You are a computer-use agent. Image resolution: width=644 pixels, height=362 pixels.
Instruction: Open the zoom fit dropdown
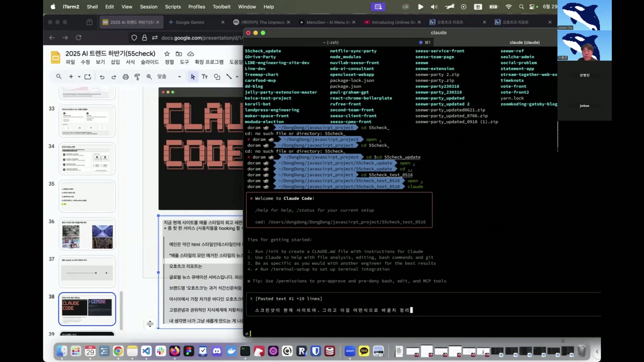pos(179,77)
